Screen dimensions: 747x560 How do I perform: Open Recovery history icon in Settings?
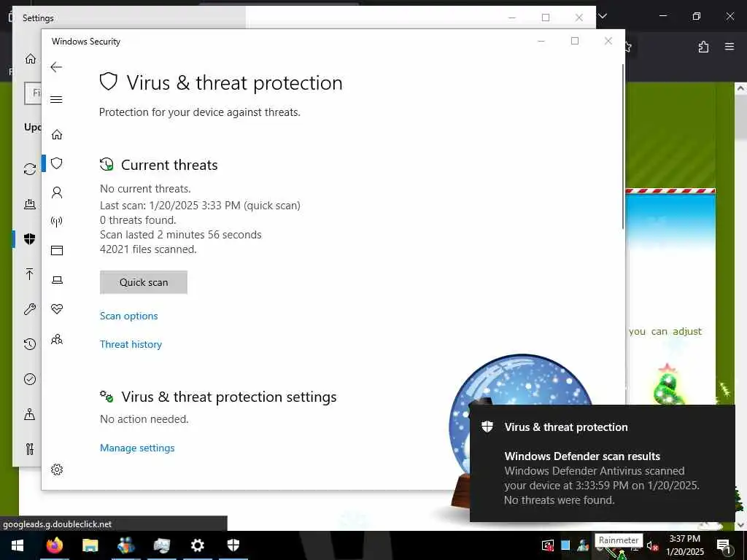(29, 344)
